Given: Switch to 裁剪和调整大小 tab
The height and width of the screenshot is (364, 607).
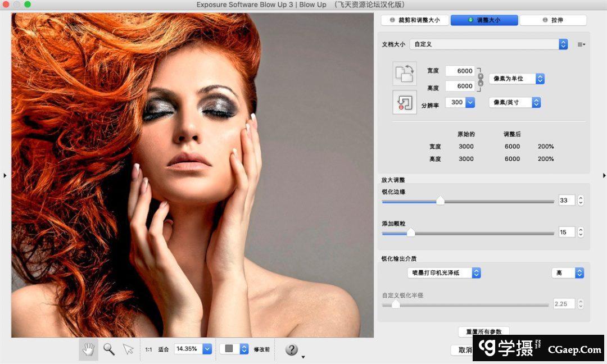Looking at the screenshot, I should pos(415,20).
